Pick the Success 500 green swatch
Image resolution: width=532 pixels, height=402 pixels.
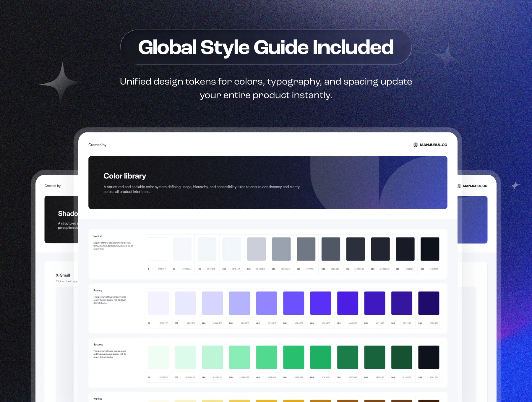tap(294, 357)
